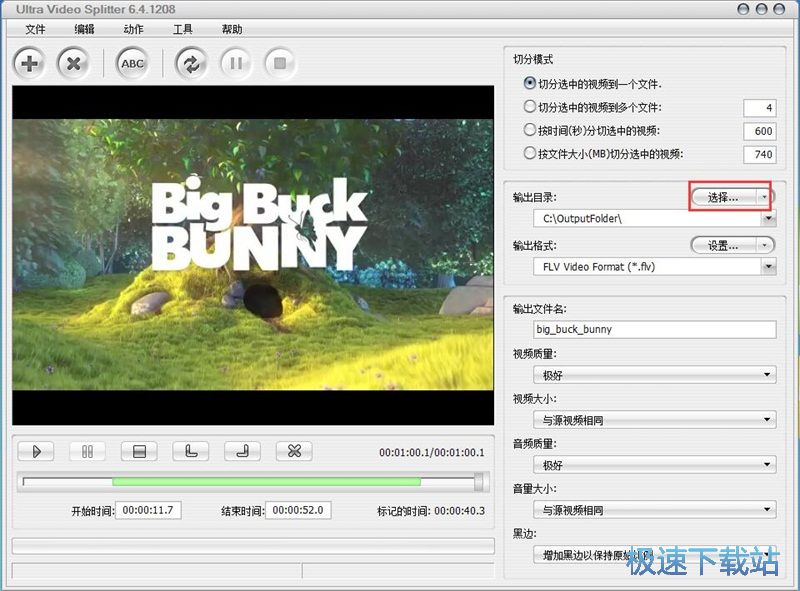The image size is (800, 591).
Task: Click the marked time 00:00:40.3
Action: click(459, 510)
